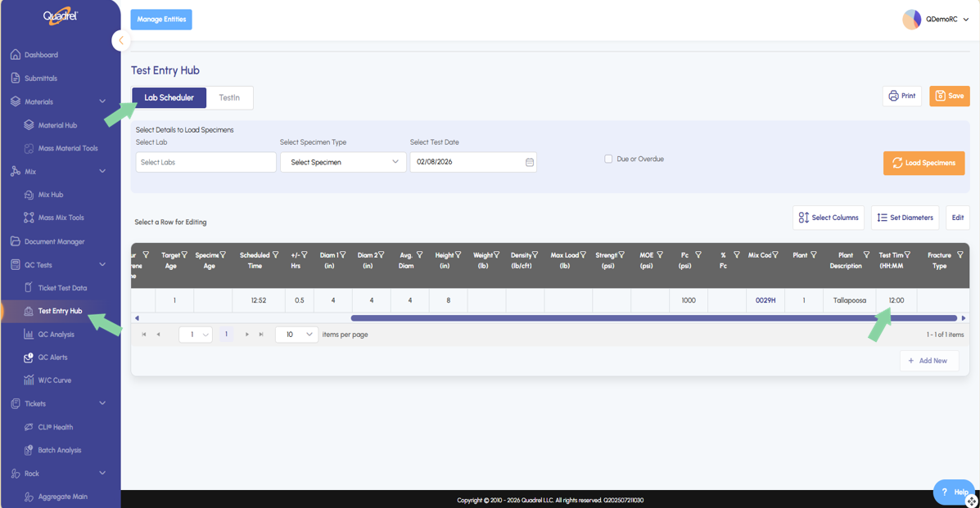Screen dimensions: 980x508
Task: Click the 12:00 test time cell
Action: pos(896,300)
